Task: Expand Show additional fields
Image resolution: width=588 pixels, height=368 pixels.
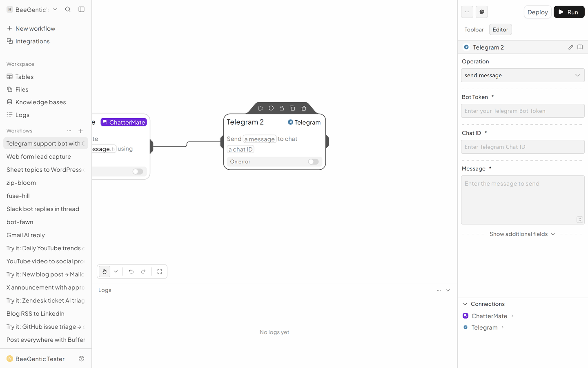Action: click(523, 234)
